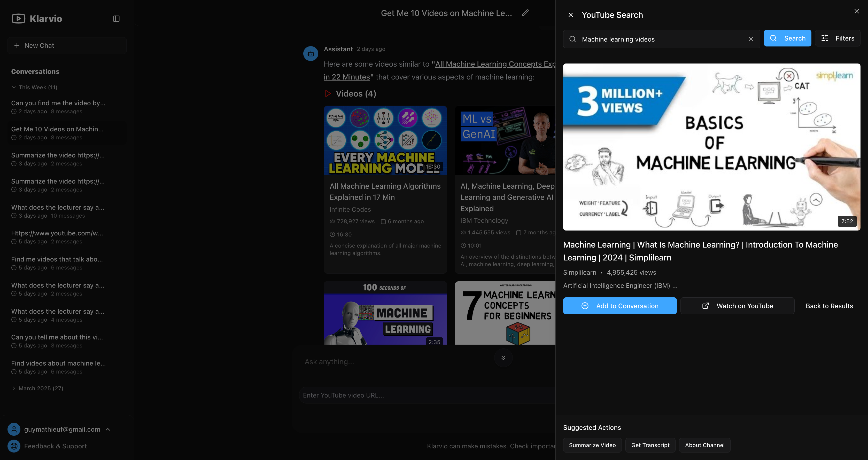
Task: Clear the search field with X icon
Action: tap(750, 39)
